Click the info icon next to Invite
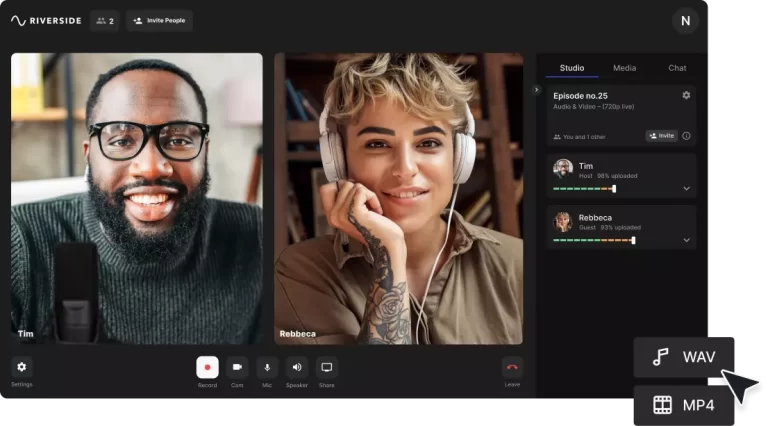 point(686,136)
